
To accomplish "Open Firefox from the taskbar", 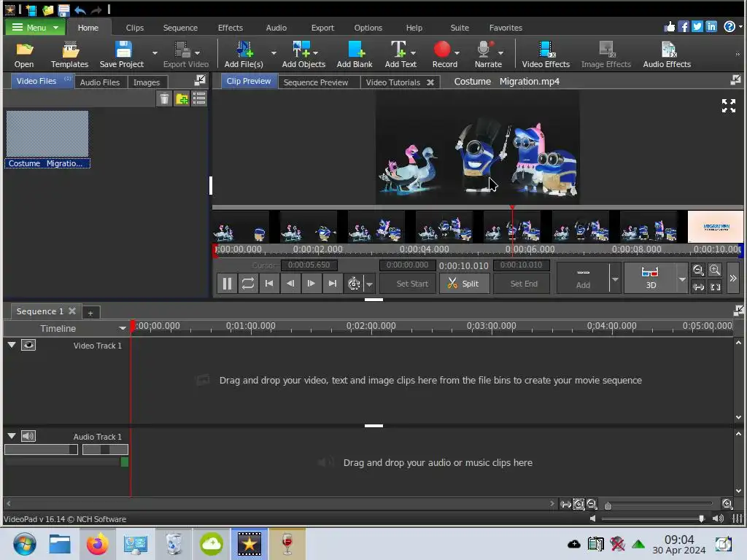I will point(97,544).
